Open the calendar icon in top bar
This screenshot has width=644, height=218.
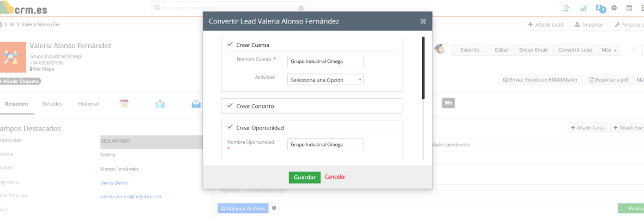pos(629,8)
